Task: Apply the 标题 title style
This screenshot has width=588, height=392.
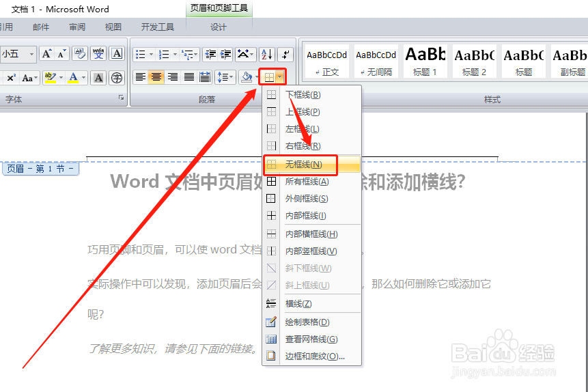Action: 524,61
